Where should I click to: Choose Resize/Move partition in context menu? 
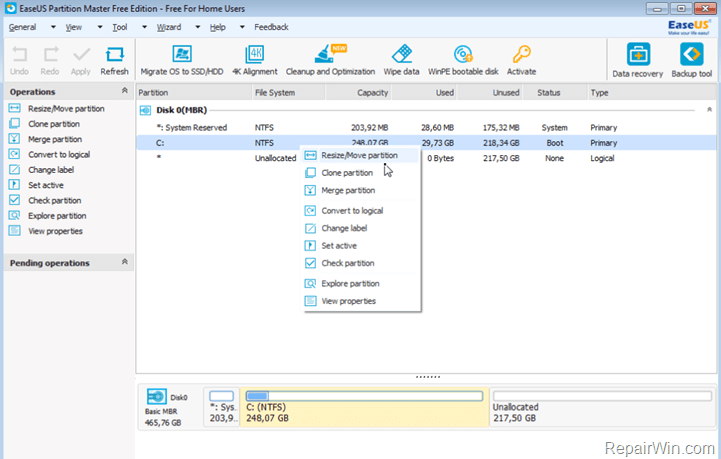pos(361,155)
